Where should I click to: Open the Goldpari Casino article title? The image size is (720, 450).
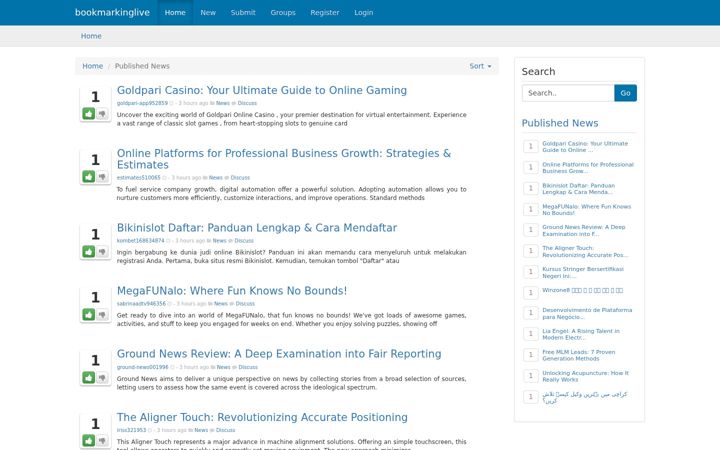click(262, 90)
